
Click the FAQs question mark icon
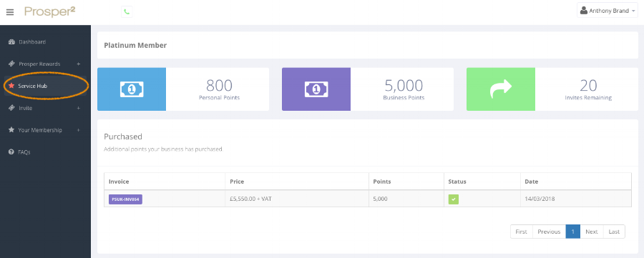[x=11, y=152]
